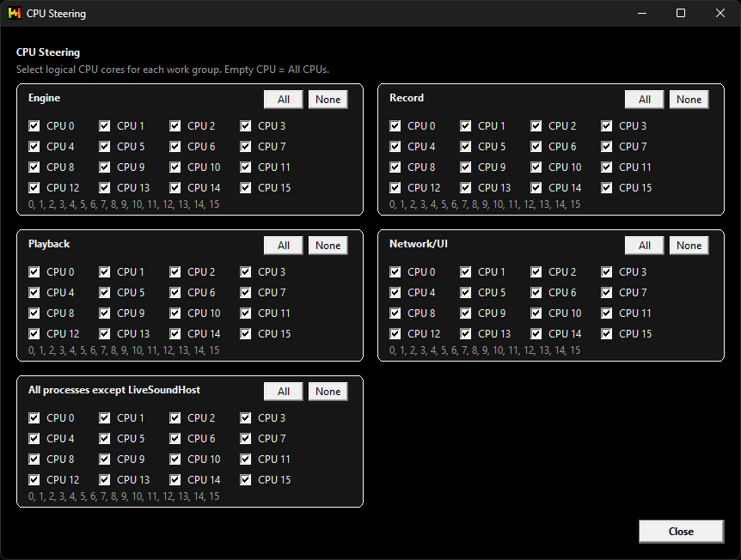Click All in the Network/UI group
Screen dimensions: 741x560
click(645, 246)
